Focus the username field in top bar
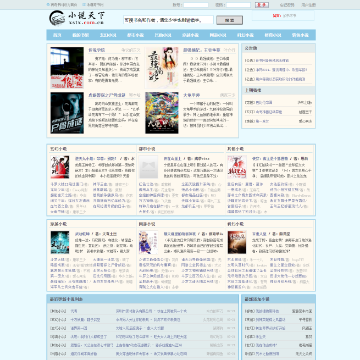Image resolution: width=360 pixels, height=360 pixels. pos(196,5)
